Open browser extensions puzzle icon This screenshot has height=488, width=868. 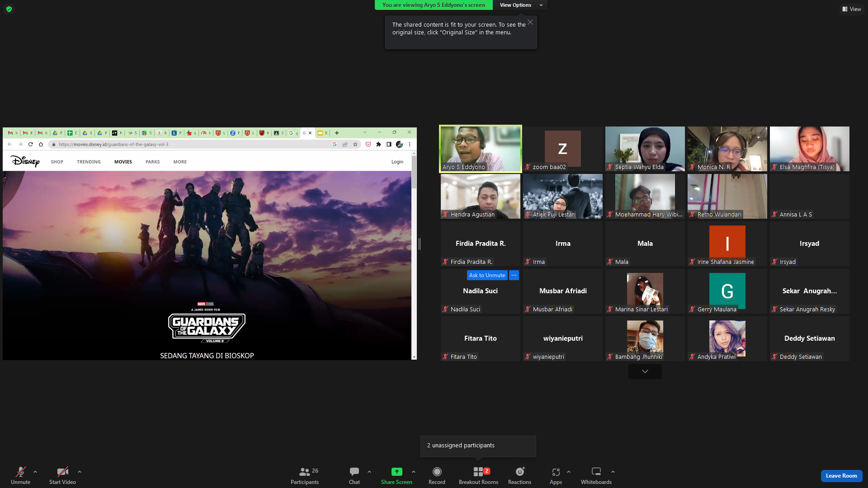378,144
